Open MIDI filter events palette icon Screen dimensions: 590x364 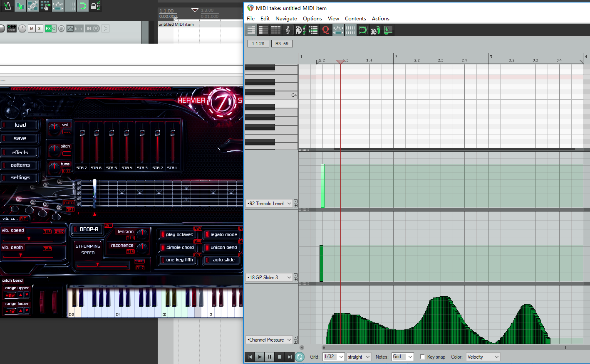point(300,30)
